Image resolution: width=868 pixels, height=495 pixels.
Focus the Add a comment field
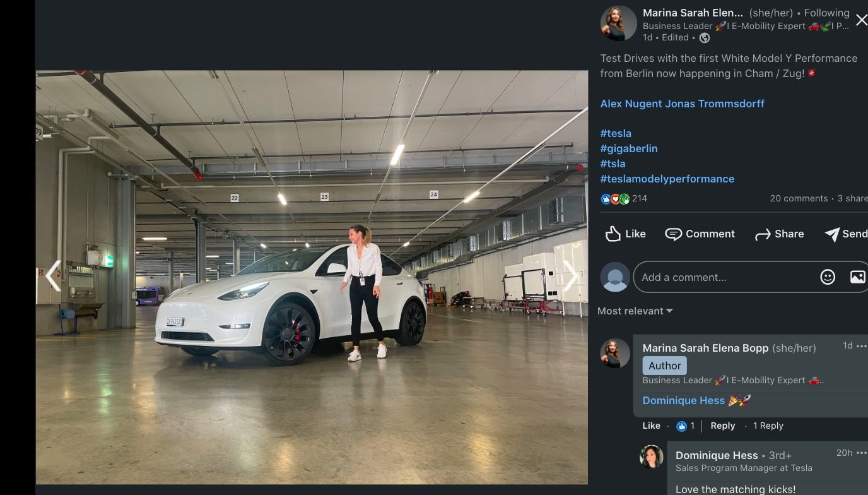pos(725,277)
